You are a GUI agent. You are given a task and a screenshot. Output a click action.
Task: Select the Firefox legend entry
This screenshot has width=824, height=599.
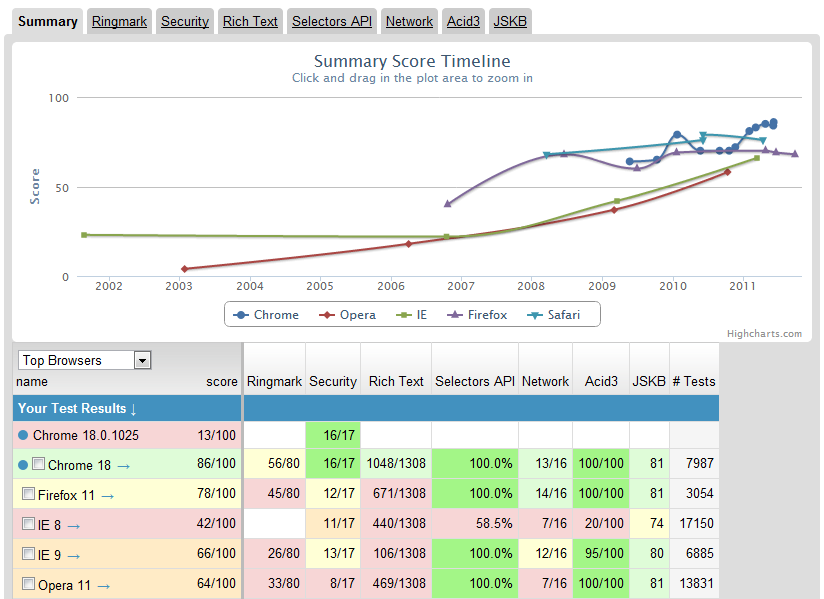click(x=476, y=315)
